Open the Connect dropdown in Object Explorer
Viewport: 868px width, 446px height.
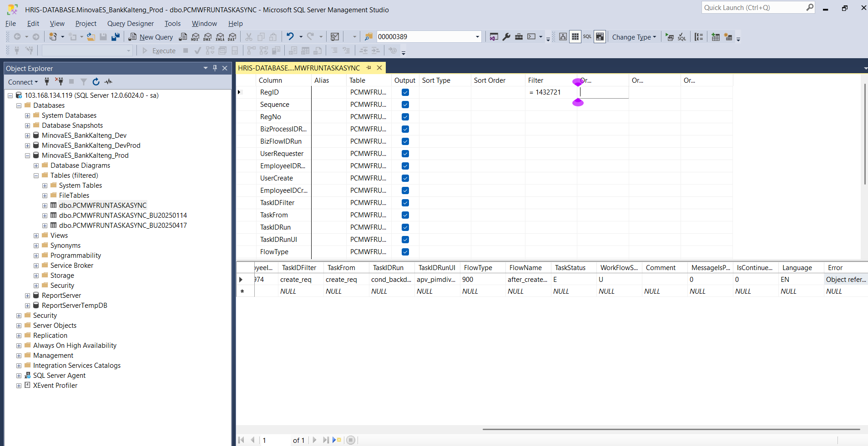tap(23, 82)
